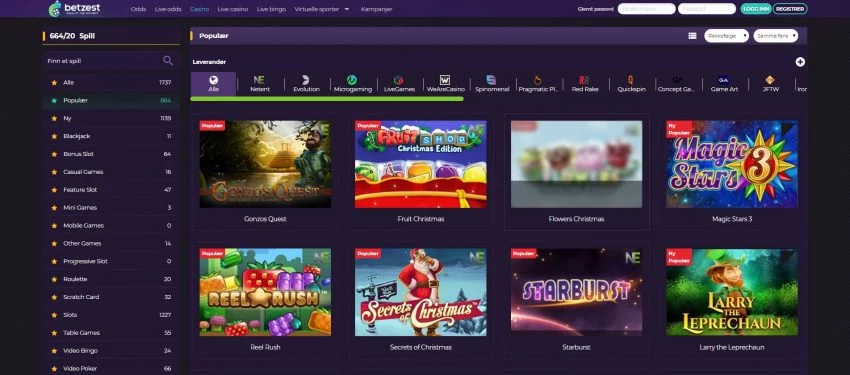
Task: Open the Magic Stars 3 game thumbnail
Action: (732, 164)
